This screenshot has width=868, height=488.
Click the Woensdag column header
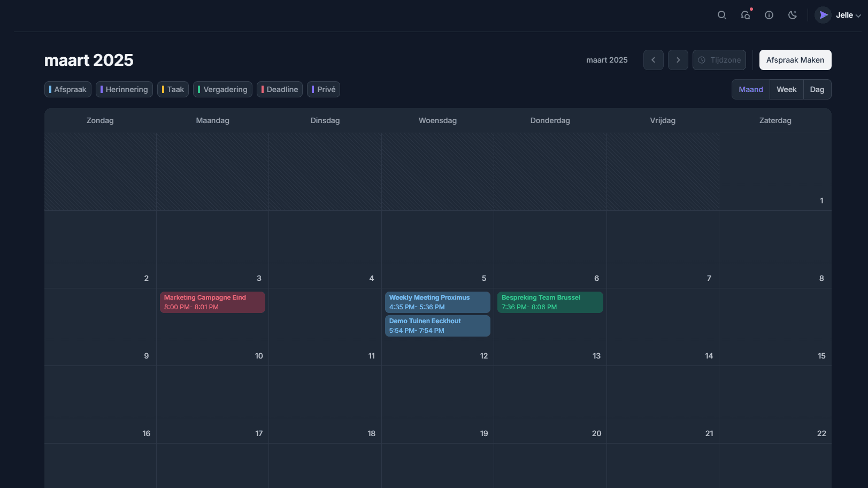coord(437,120)
